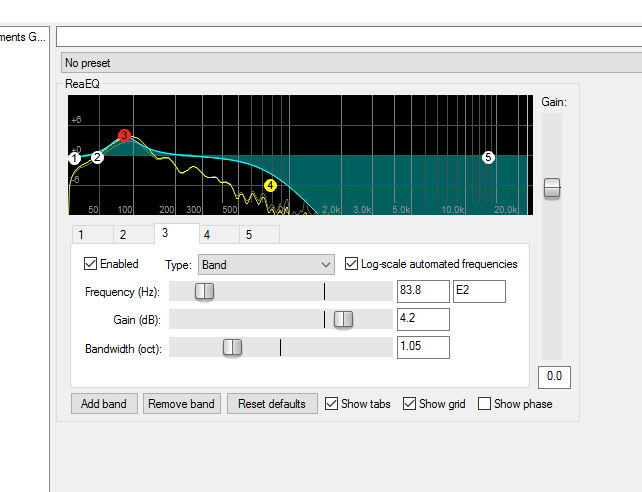Viewport: 642px width, 492px height.
Task: Click the Frequency slider handle
Action: (204, 291)
